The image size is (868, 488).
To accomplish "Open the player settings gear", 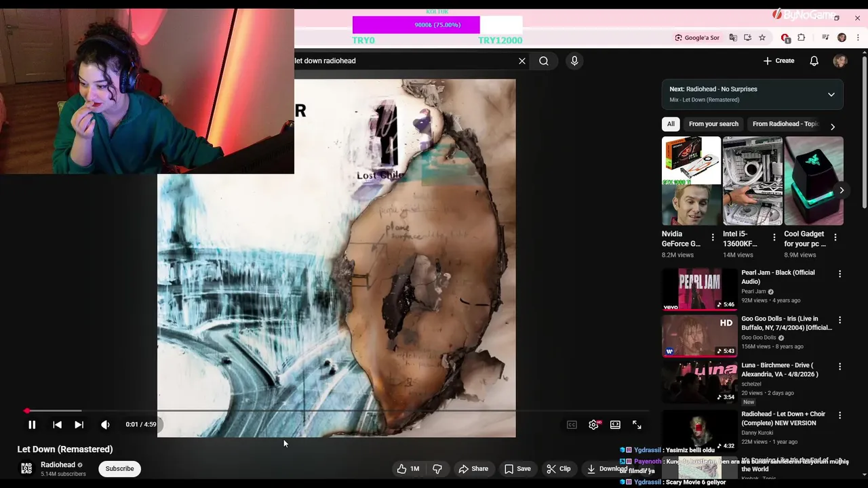I will (593, 425).
